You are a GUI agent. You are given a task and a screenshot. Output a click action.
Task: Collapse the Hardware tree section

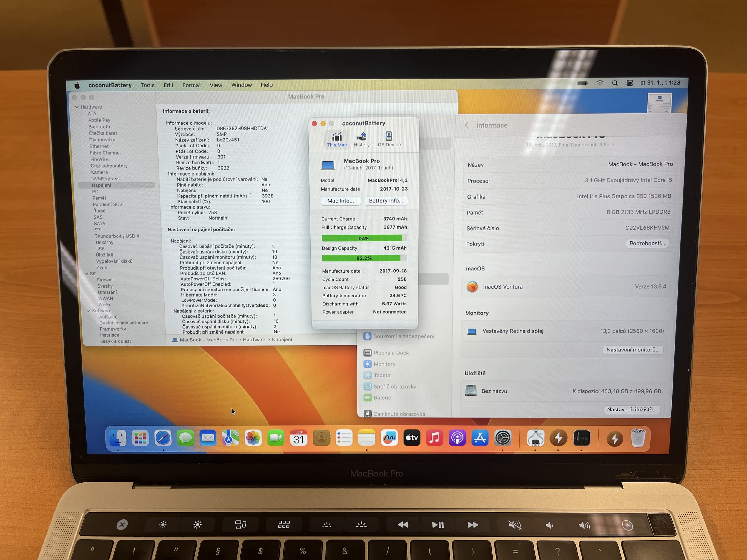click(x=77, y=107)
